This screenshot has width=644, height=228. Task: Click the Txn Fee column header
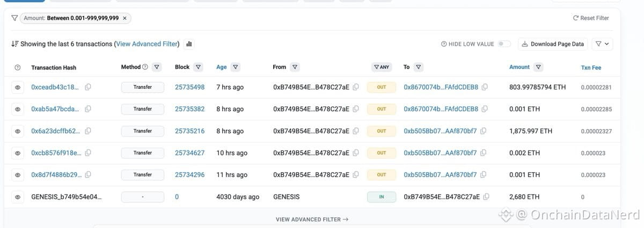coord(591,68)
